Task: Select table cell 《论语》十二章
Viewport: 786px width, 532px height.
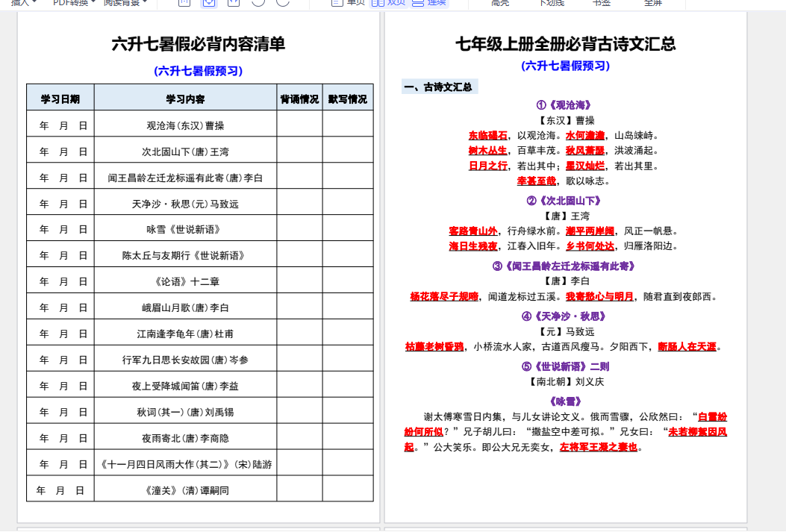Action: tap(185, 281)
